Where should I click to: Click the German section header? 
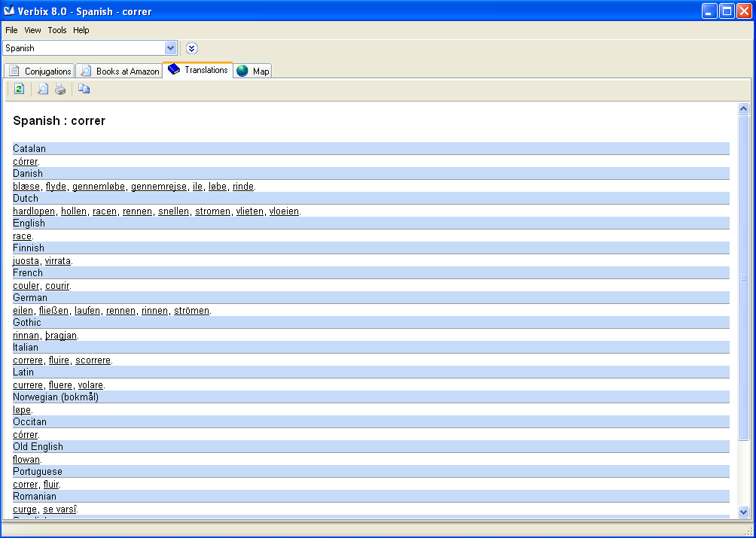pos(370,298)
